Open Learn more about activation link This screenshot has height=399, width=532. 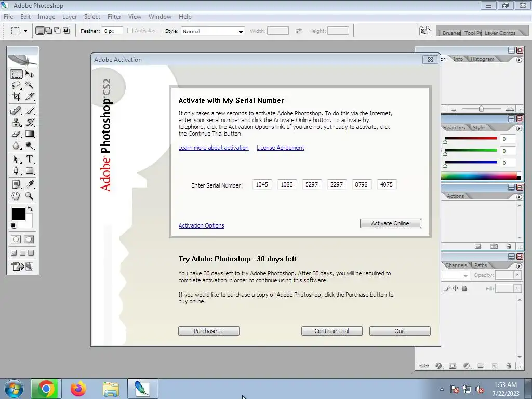(214, 148)
